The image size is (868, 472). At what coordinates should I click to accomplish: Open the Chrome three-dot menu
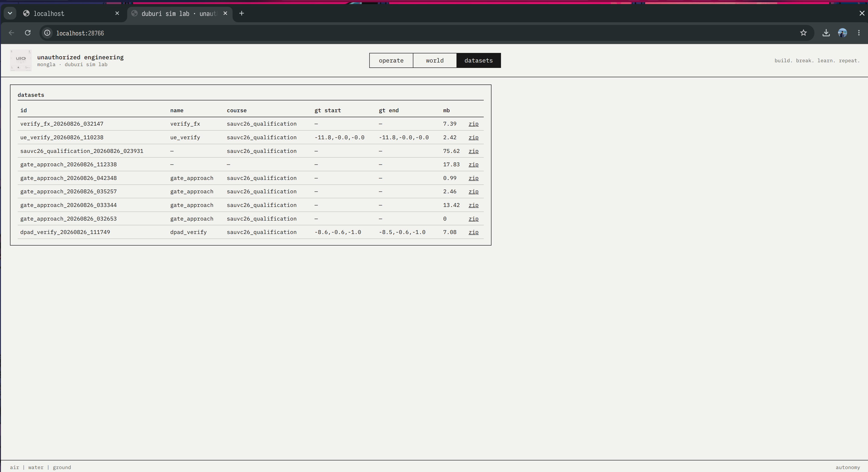click(859, 33)
